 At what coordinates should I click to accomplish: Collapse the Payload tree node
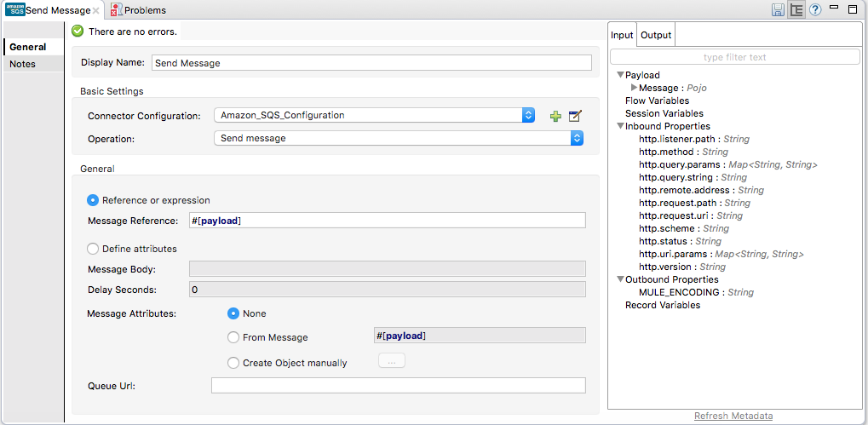coord(621,75)
